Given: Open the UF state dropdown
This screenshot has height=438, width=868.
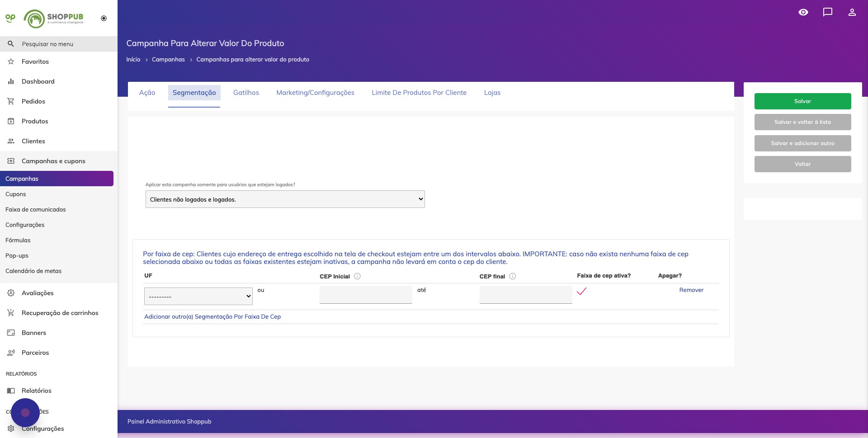Looking at the screenshot, I should [198, 297].
